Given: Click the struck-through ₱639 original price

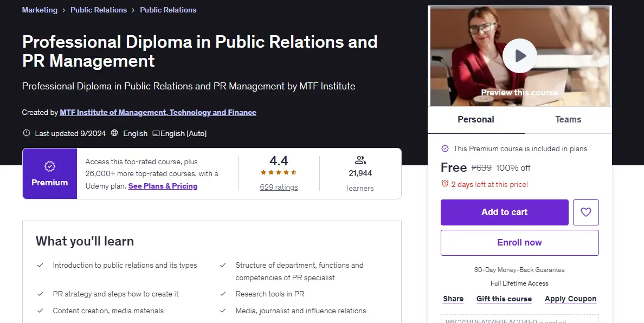Looking at the screenshot, I should pyautogui.click(x=481, y=167).
